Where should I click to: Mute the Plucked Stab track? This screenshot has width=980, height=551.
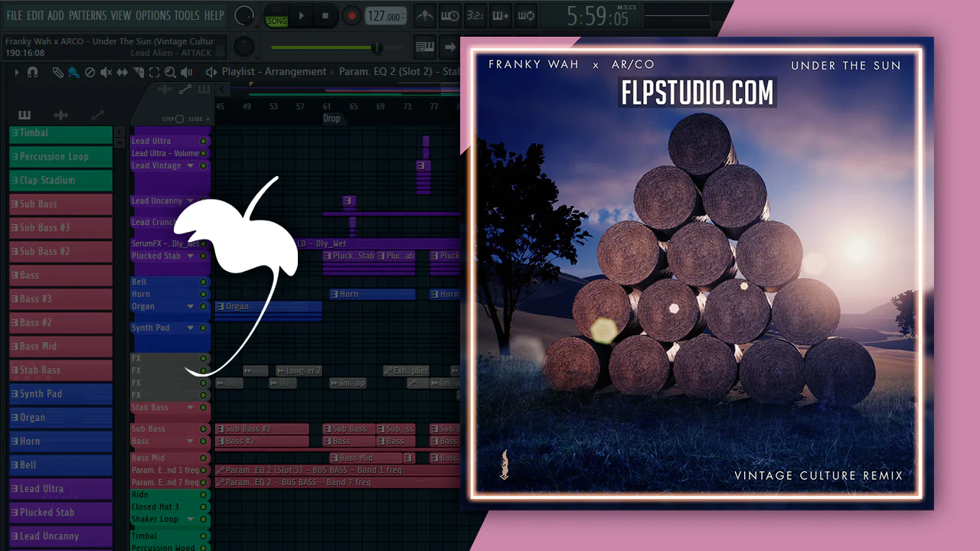[x=204, y=256]
